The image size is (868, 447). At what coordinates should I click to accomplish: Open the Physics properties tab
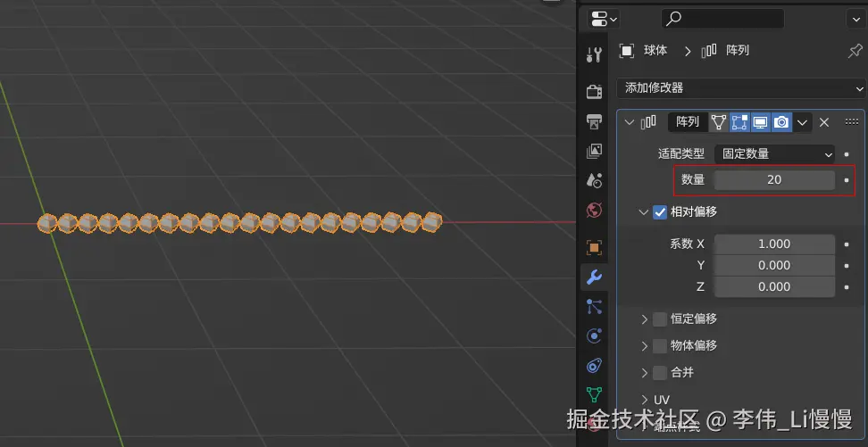pos(594,335)
